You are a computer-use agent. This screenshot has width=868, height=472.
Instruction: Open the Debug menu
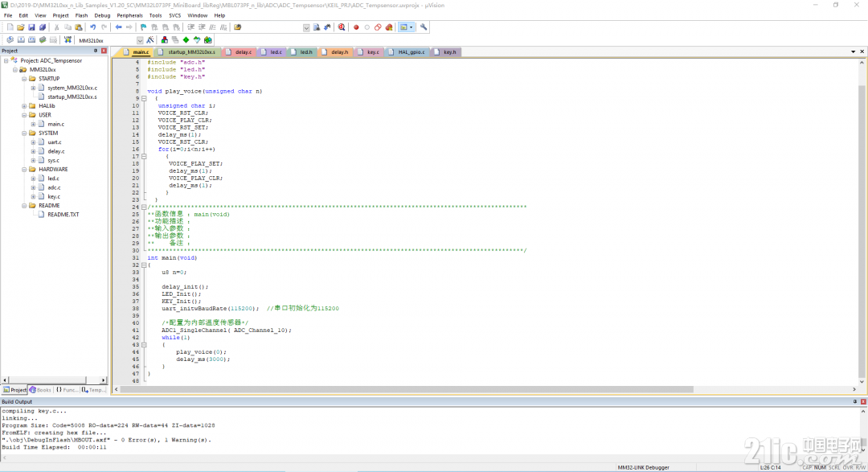coord(102,15)
